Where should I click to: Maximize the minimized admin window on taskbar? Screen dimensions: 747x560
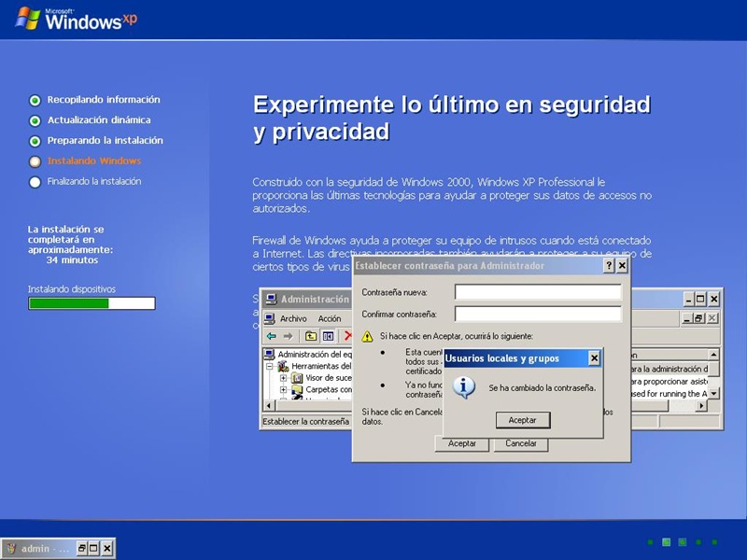tap(94, 549)
